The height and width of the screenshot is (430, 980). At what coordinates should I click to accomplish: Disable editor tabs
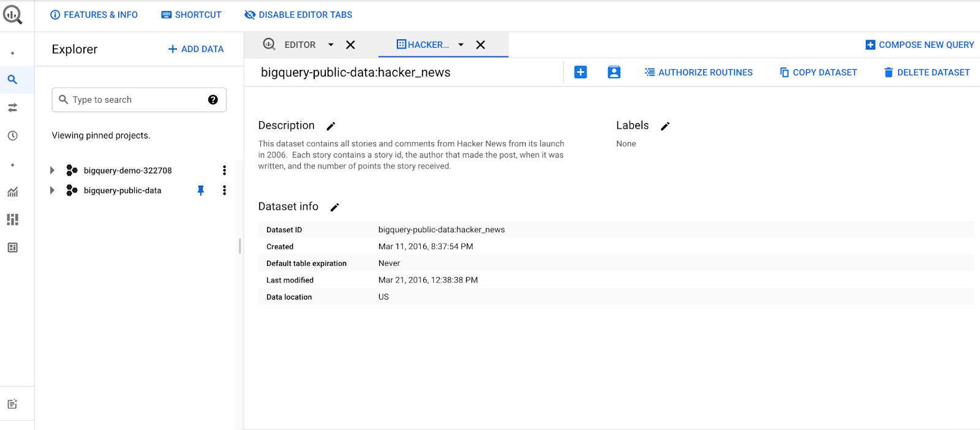pyautogui.click(x=298, y=15)
